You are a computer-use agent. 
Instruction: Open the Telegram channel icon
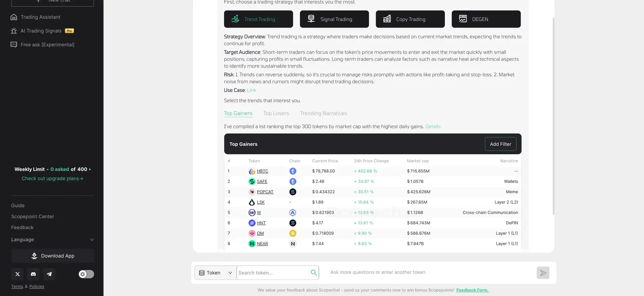[x=49, y=274]
